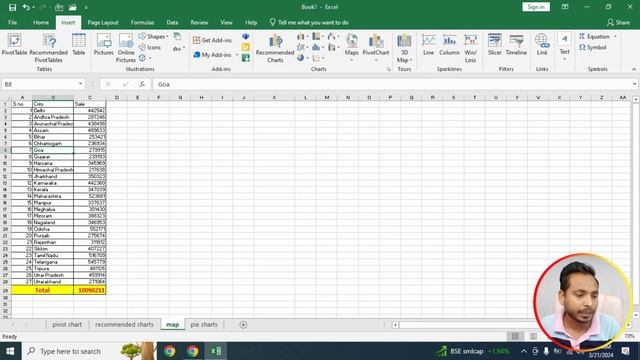Open the pie charts sheet tab
The width and height of the screenshot is (640, 360).
(x=204, y=324)
